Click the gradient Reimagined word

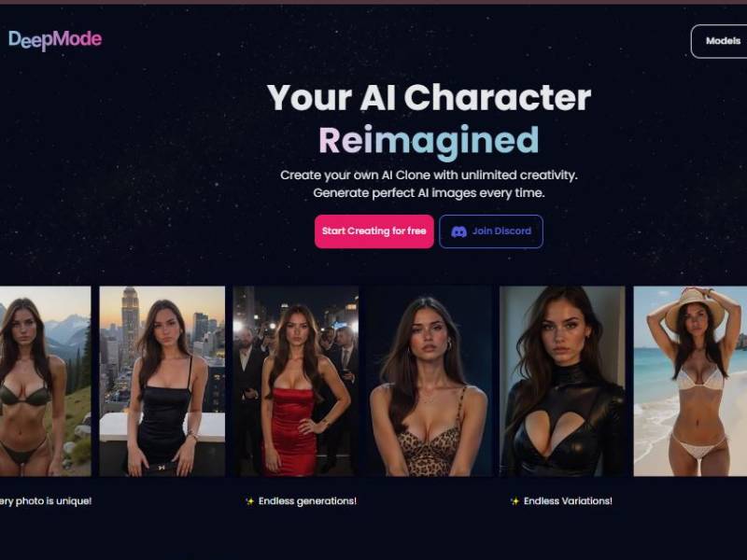(429, 142)
